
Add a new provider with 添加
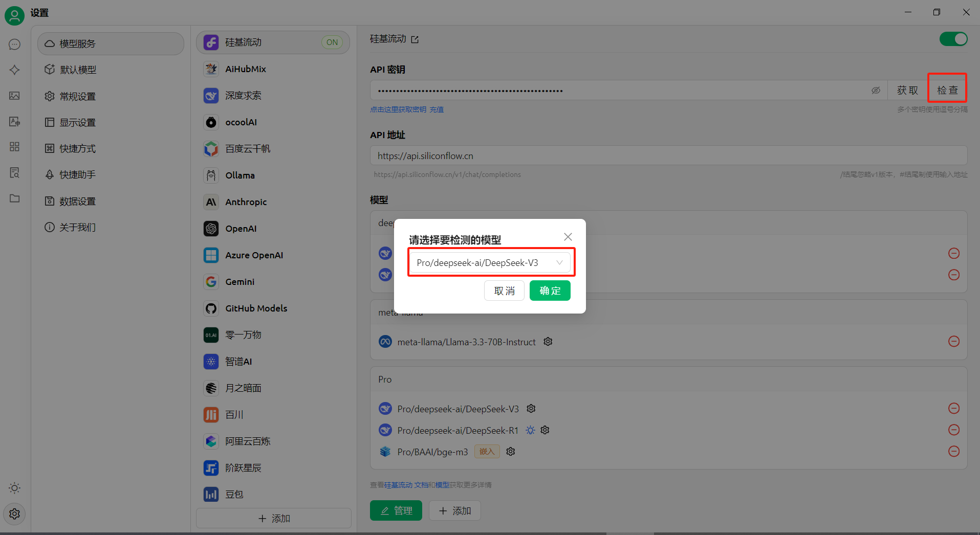[x=274, y=518]
